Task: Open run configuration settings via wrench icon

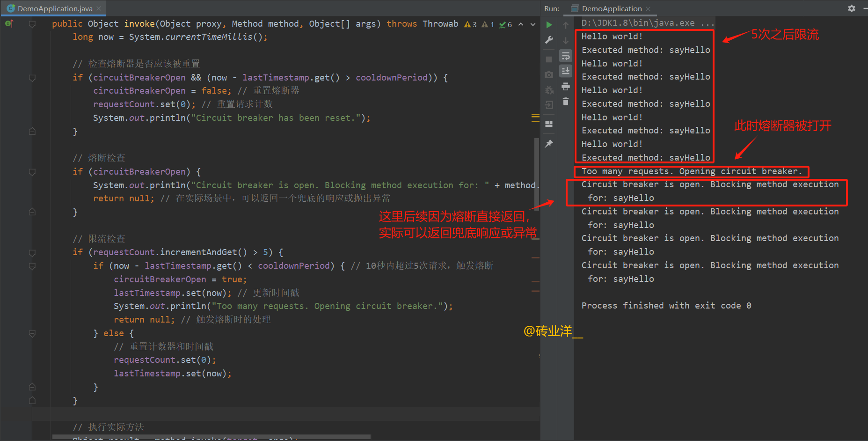Action: pyautogui.click(x=549, y=40)
